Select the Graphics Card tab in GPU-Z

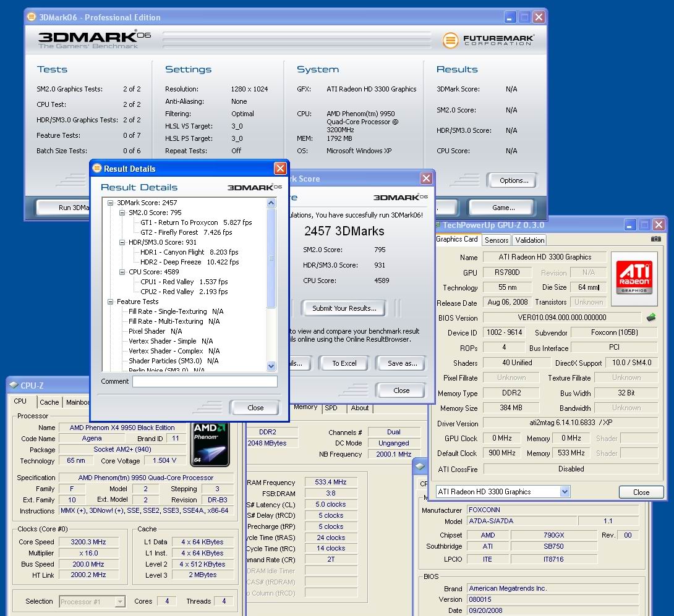pos(457,239)
